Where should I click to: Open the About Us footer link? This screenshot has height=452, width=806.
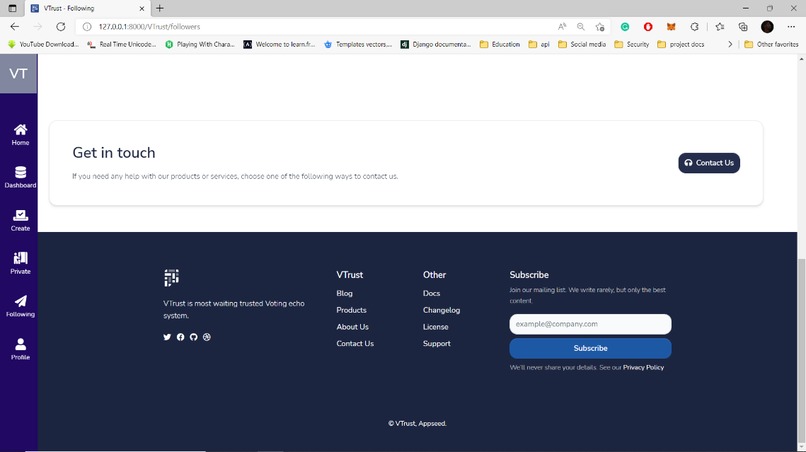(x=352, y=327)
